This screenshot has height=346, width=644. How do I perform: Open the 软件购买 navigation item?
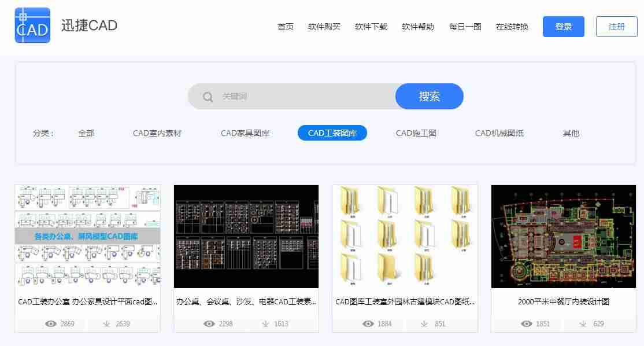coord(324,27)
